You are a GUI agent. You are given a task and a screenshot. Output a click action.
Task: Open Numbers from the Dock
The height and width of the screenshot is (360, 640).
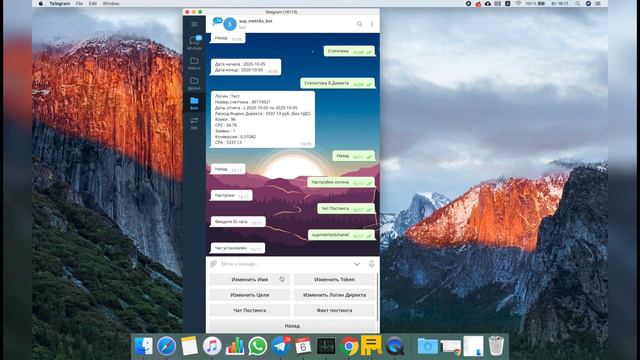tap(235, 346)
